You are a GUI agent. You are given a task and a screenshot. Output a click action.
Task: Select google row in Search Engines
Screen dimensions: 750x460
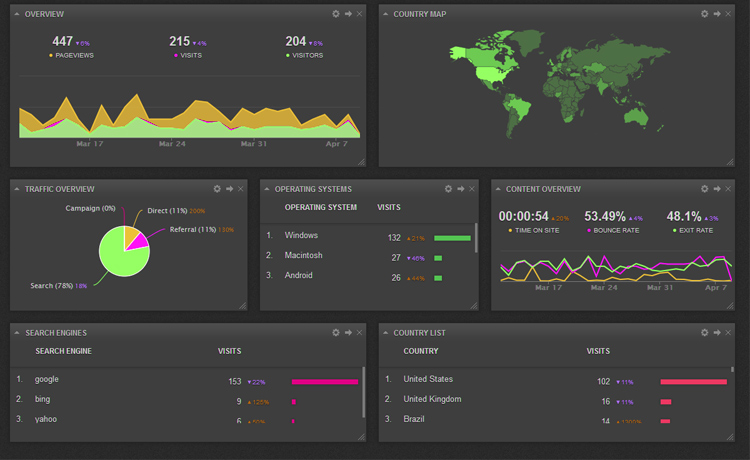[47, 380]
